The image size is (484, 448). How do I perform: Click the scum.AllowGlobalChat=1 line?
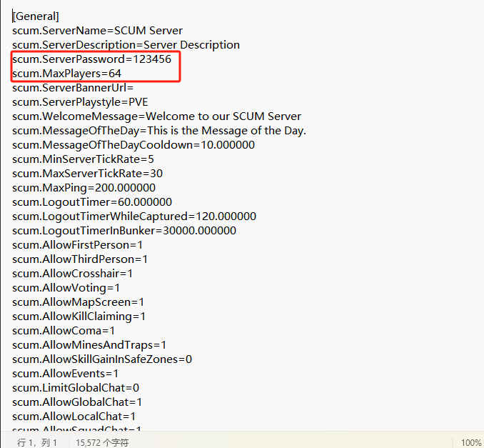click(x=77, y=402)
